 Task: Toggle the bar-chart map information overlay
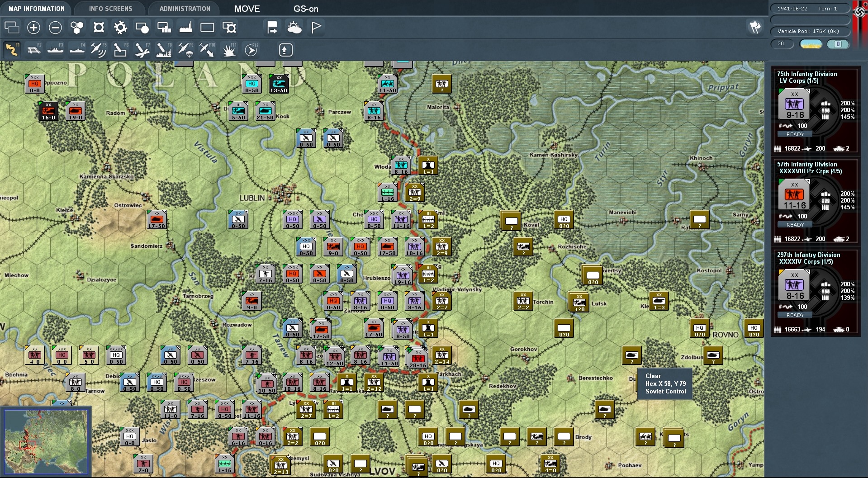[x=164, y=28]
